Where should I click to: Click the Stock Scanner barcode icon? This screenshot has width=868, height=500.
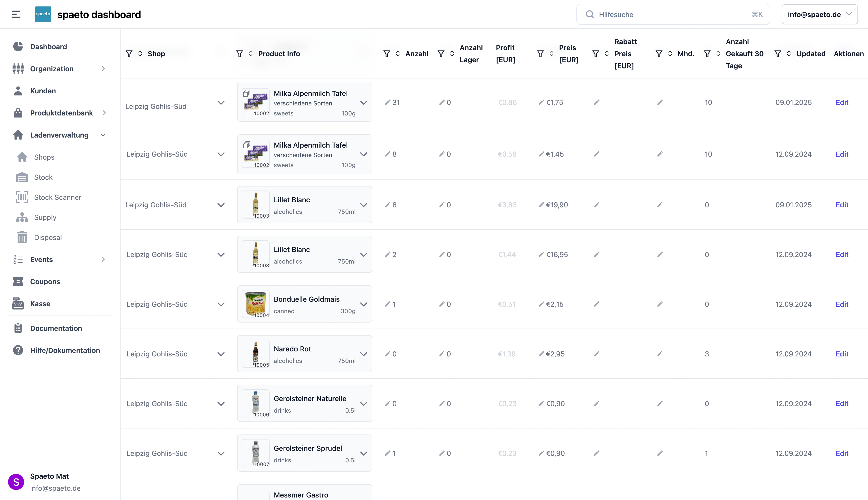pos(22,198)
